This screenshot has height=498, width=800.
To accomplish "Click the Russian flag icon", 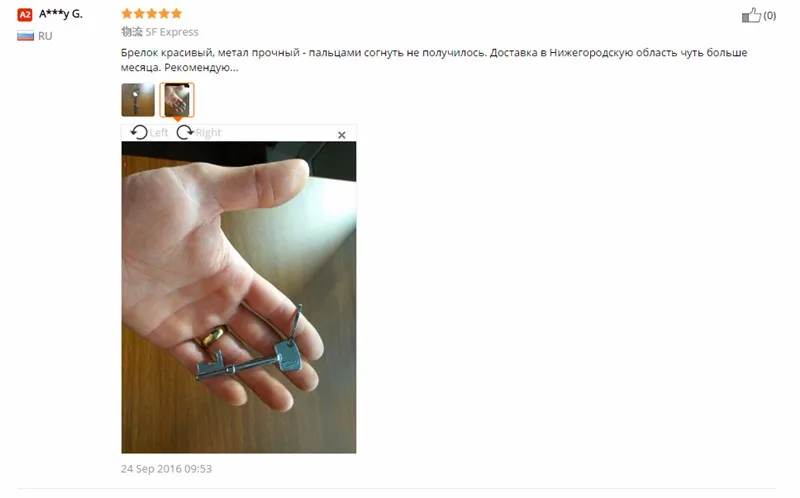I will tap(26, 36).
